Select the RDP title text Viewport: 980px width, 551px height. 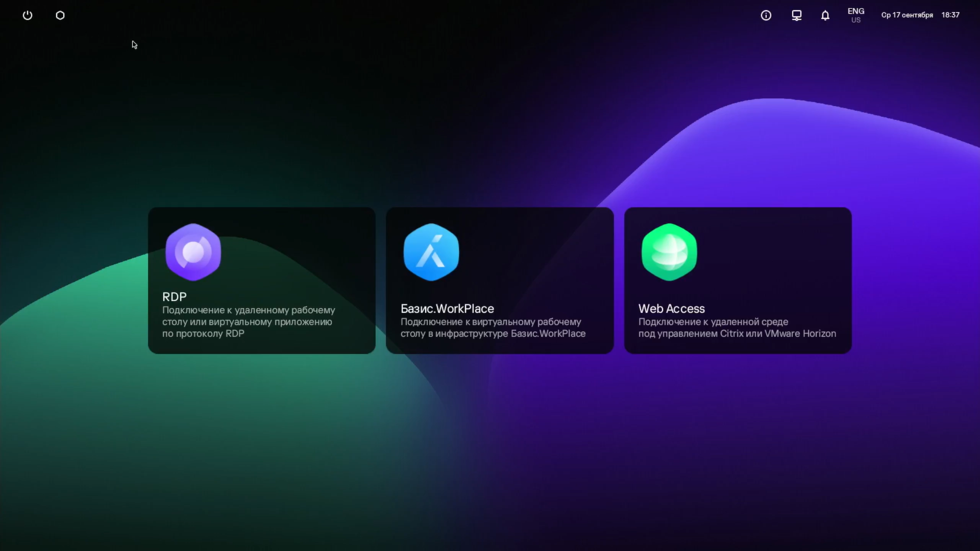[175, 297]
